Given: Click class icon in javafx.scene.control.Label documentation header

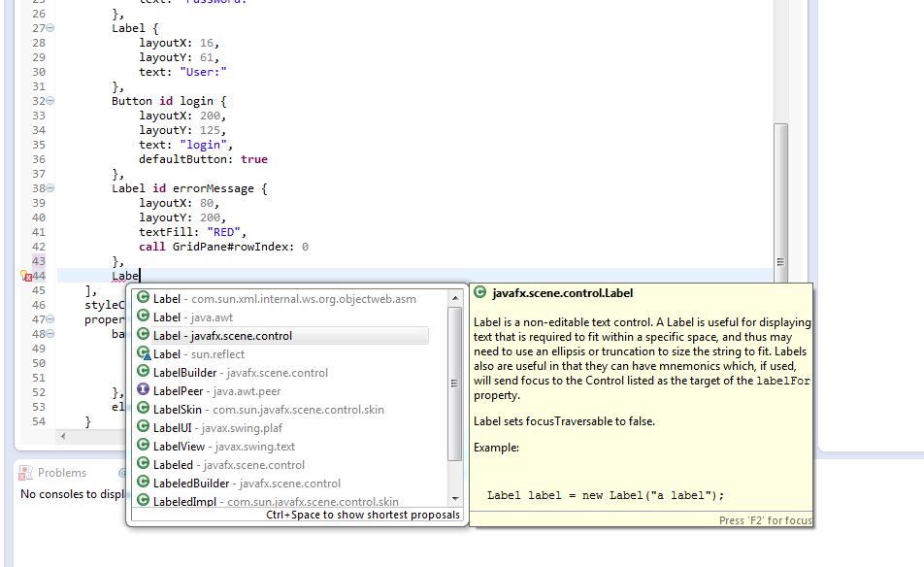Looking at the screenshot, I should tap(480, 292).
